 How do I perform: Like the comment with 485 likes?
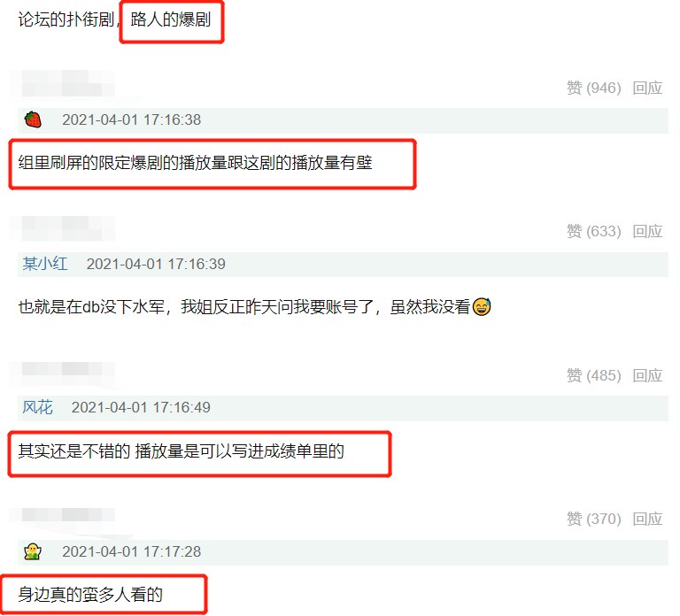coord(594,375)
